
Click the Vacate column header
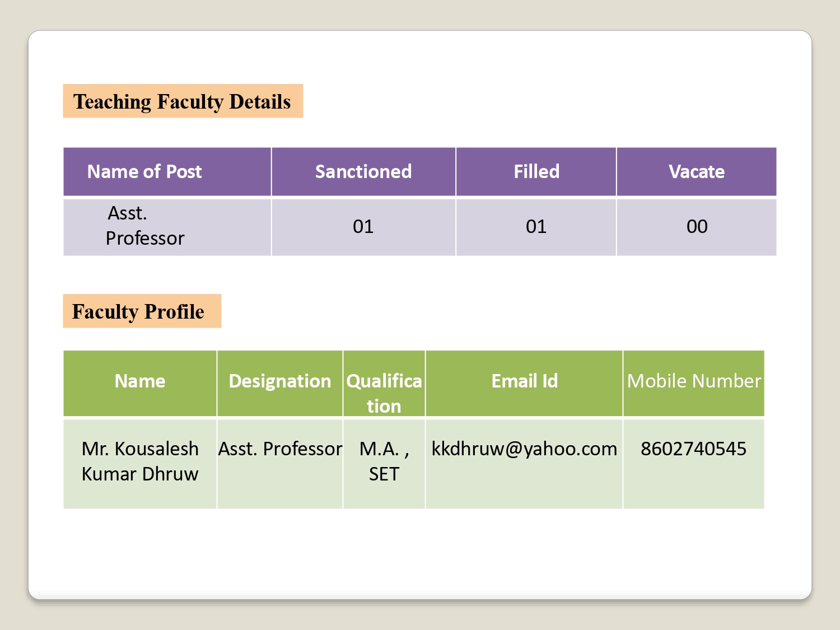pos(696,171)
